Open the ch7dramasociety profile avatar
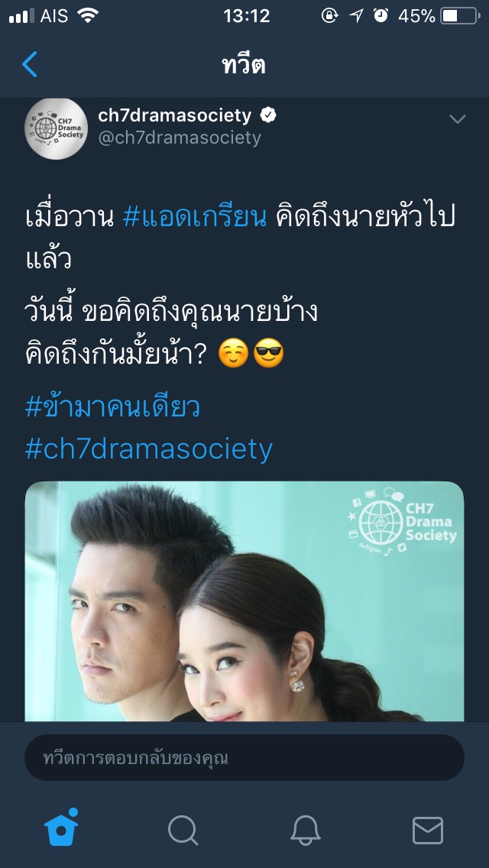The image size is (489, 868). [x=56, y=129]
